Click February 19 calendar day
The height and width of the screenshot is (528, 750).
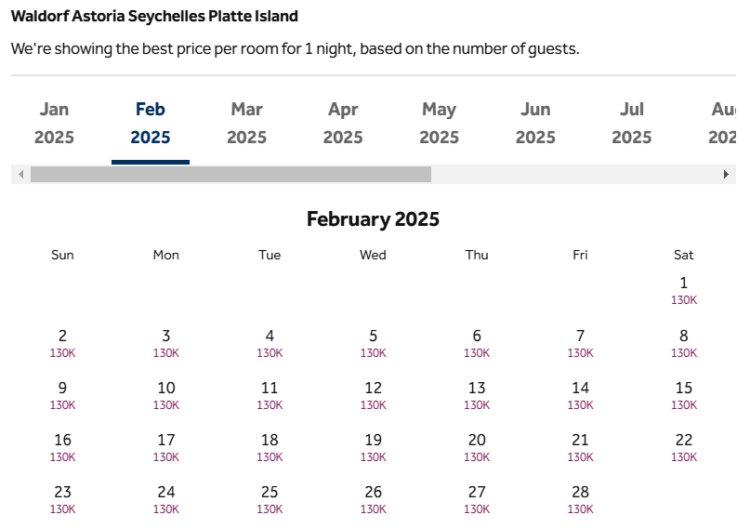click(373, 448)
